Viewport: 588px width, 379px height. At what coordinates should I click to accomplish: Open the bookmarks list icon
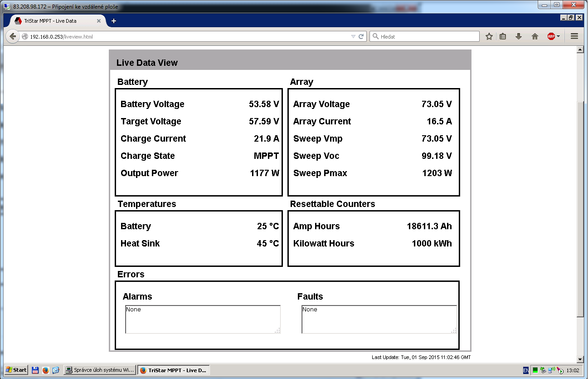pyautogui.click(x=503, y=37)
